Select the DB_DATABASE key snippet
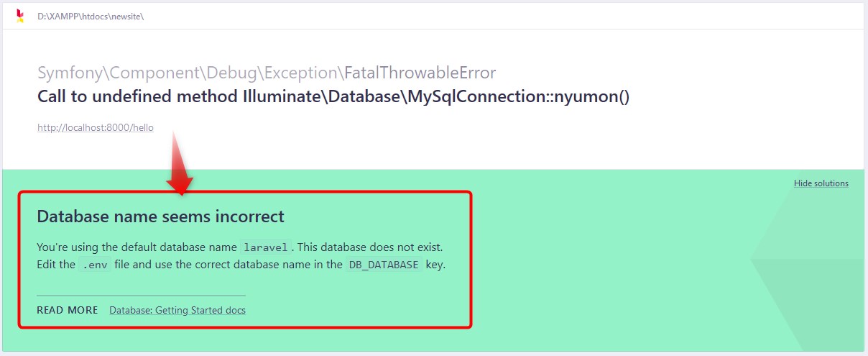 (383, 265)
